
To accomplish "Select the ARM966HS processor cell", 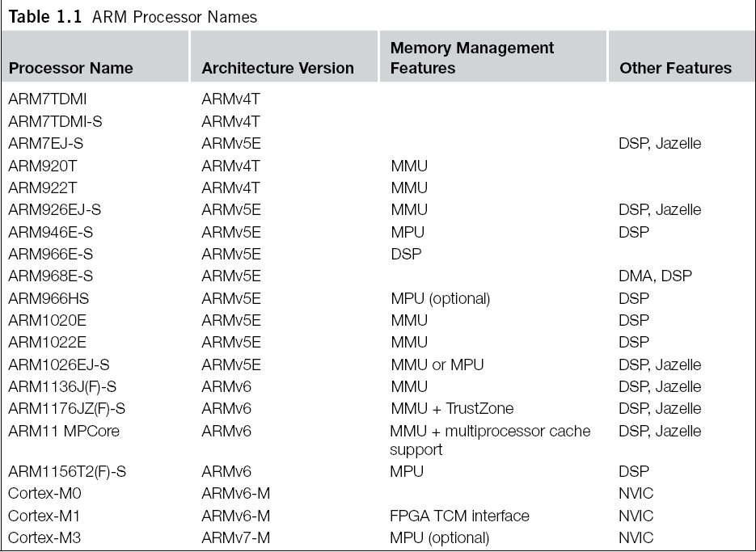I will (x=47, y=298).
